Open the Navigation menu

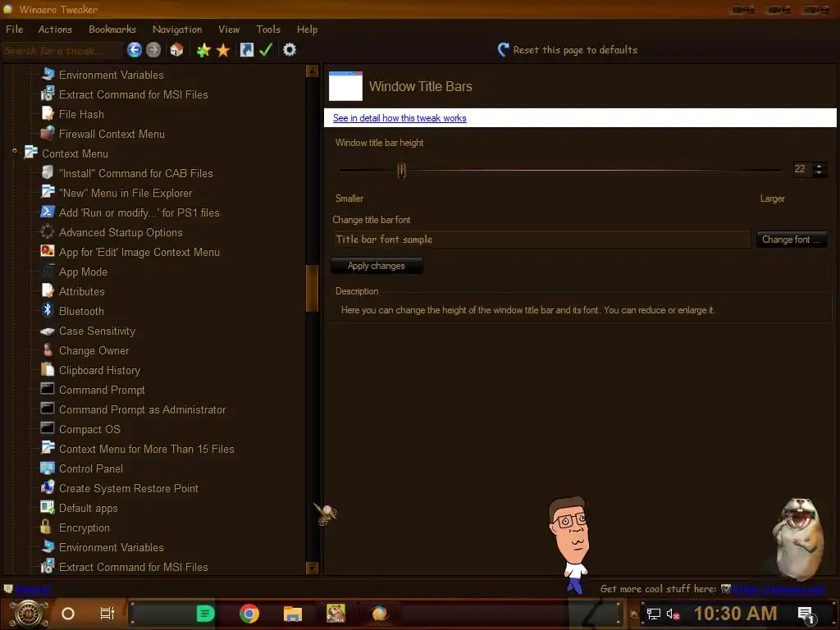pyautogui.click(x=177, y=30)
